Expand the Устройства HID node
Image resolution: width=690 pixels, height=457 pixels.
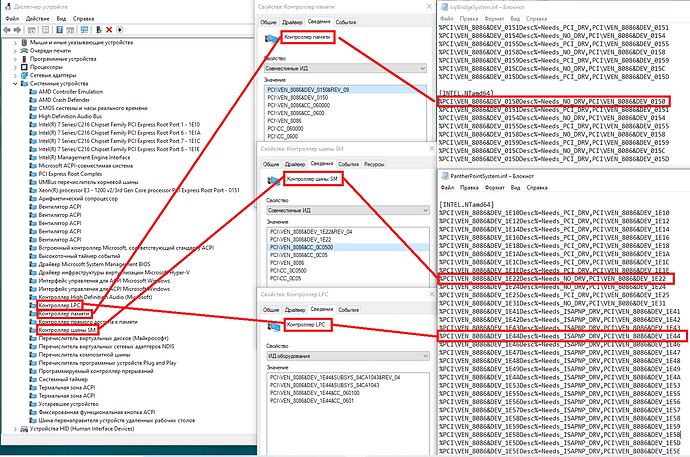[15, 429]
